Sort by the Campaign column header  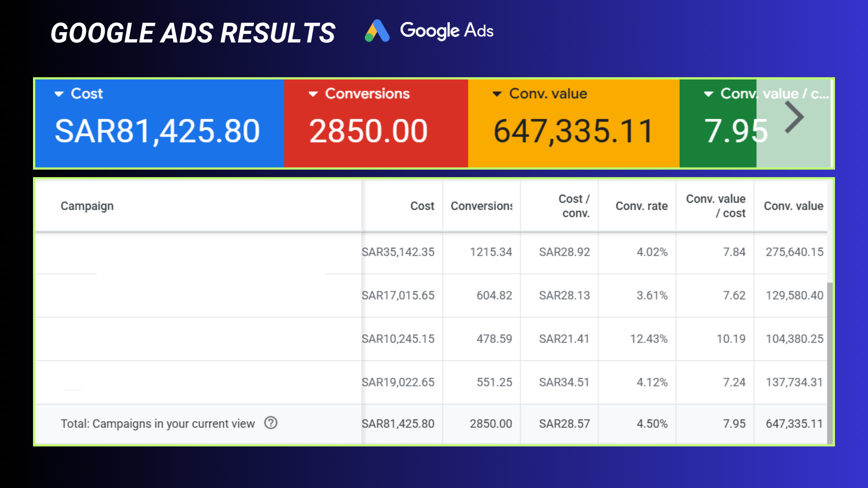click(87, 206)
